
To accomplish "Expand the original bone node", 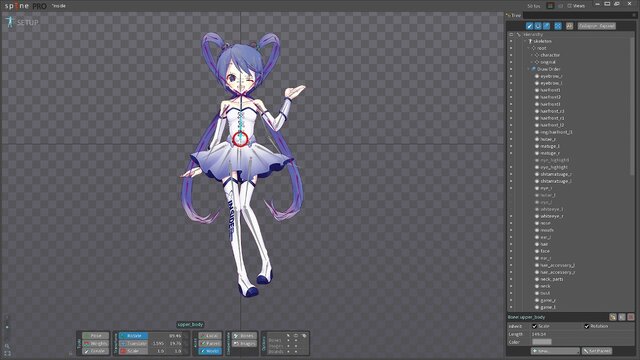I will point(532,62).
